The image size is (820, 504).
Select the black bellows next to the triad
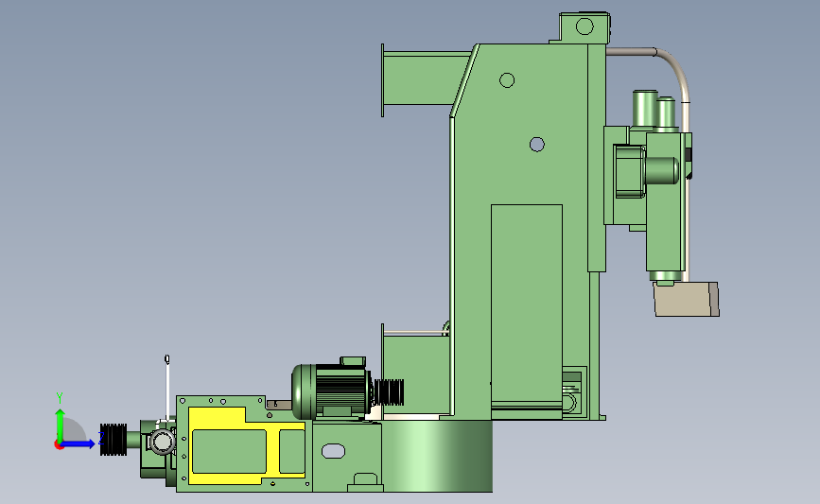(113, 440)
